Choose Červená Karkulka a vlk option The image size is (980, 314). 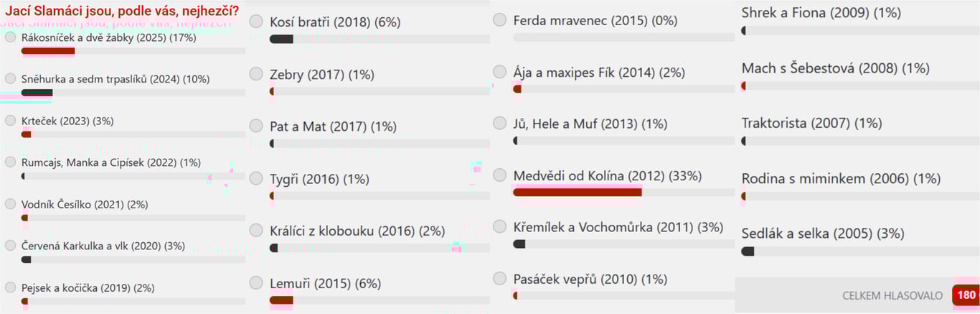10,246
